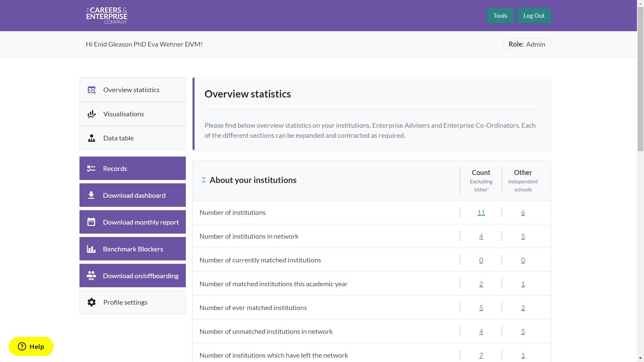Click the Overview statistics page heading
Viewport: 644px width, 362px height.
tap(248, 94)
